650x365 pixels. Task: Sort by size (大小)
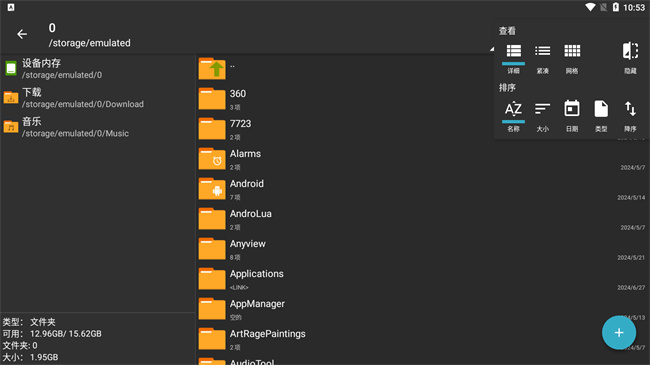click(542, 116)
